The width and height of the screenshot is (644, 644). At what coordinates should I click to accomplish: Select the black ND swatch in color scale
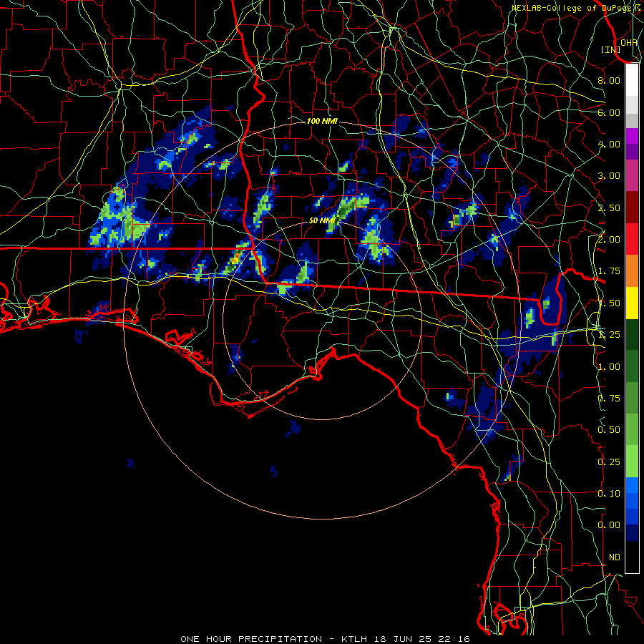[632, 557]
